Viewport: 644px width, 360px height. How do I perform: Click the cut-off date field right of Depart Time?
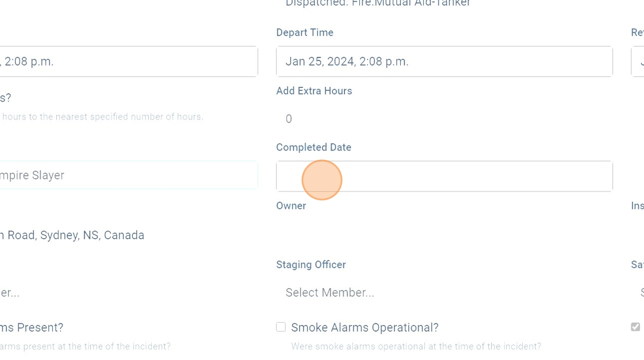coord(638,62)
